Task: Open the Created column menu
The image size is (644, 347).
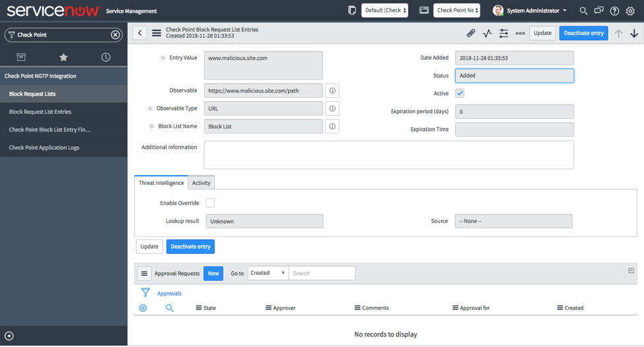Action: [560, 308]
